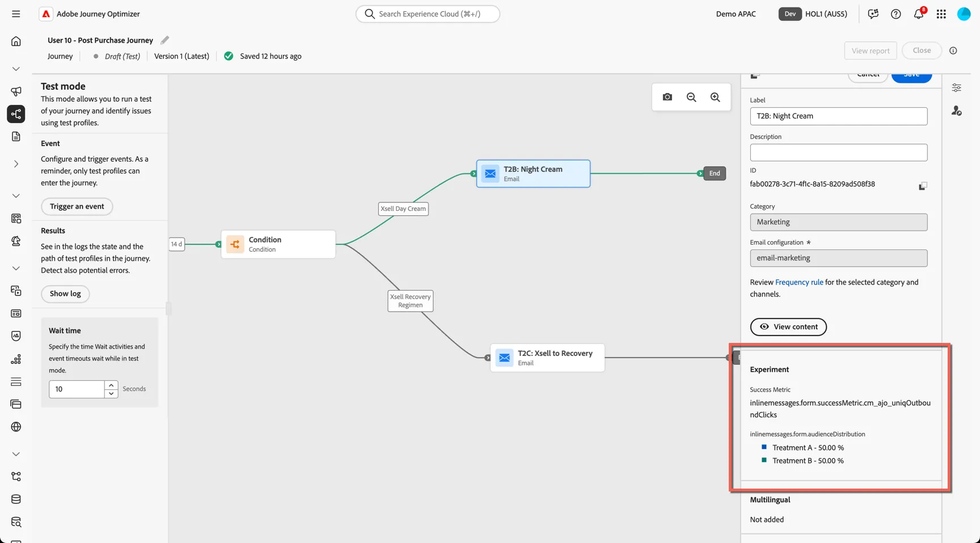Click the End node on the canvas
This screenshot has height=543, width=980.
pos(715,173)
